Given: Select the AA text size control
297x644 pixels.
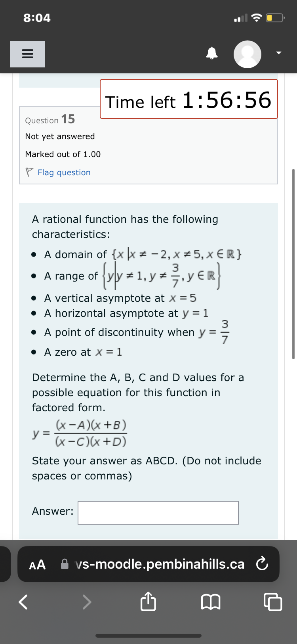Looking at the screenshot, I should coord(37,565).
